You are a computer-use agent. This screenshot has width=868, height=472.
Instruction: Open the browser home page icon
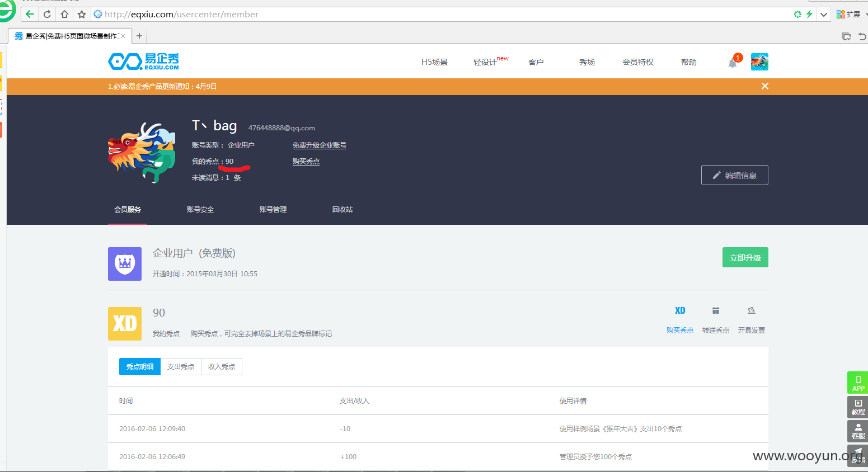click(64, 14)
